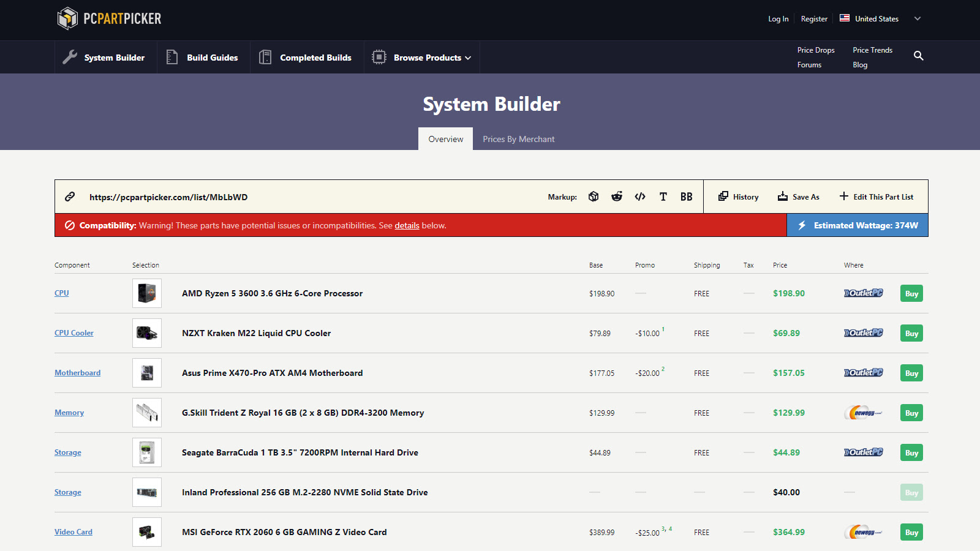Select the plain Text markup format
This screenshot has width=980, height=551.
pos(663,197)
